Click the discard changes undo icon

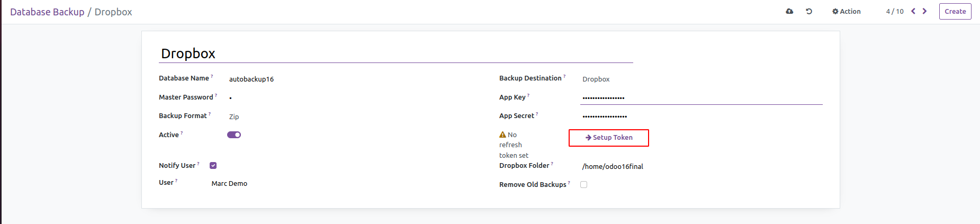(x=809, y=11)
